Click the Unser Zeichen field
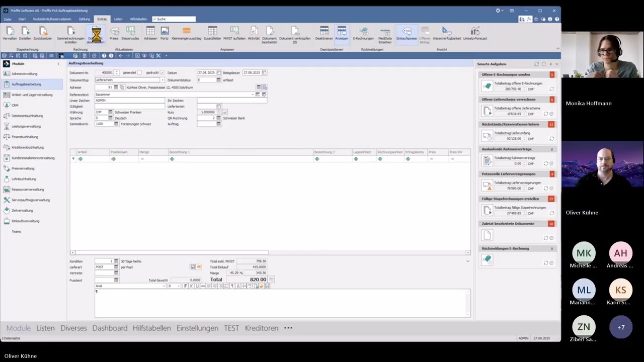The width and height of the screenshot is (644, 362). (130, 101)
